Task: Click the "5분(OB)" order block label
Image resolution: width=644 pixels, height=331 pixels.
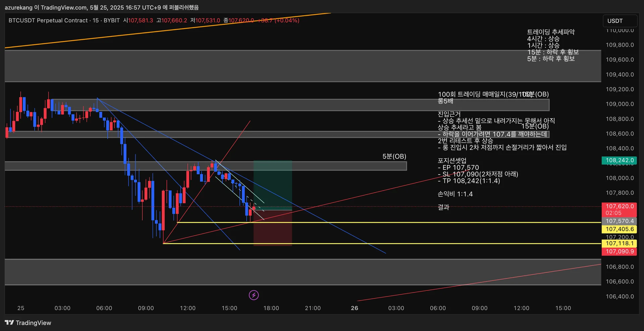Action: 394,156
